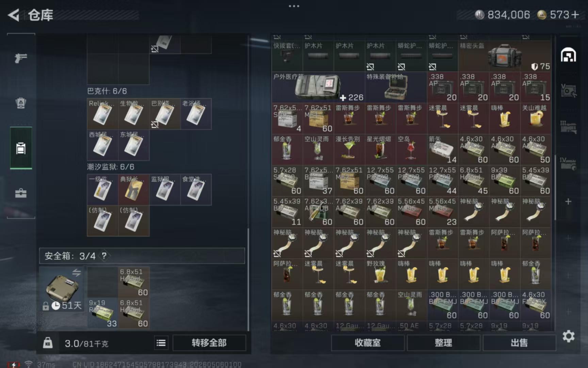Click the 收藏室 button
This screenshot has width=588, height=368.
[x=368, y=343]
